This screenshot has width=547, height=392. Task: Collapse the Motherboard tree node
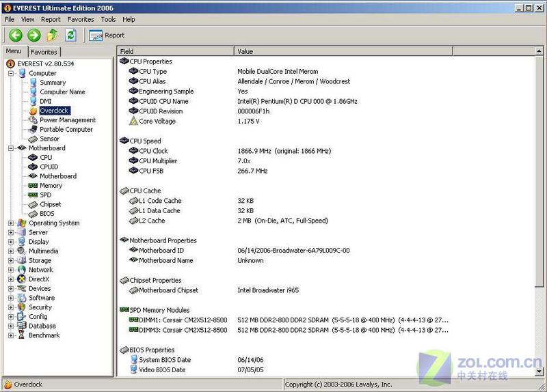click(11, 148)
